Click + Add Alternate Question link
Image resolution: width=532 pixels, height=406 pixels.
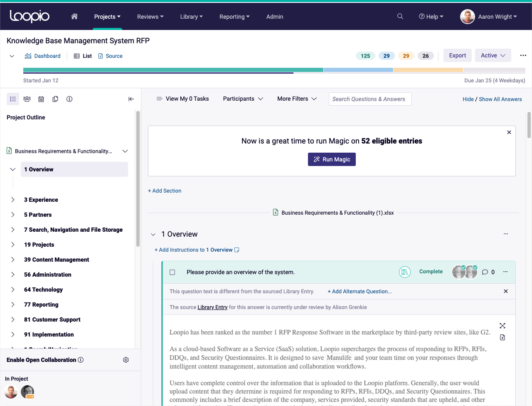point(360,291)
